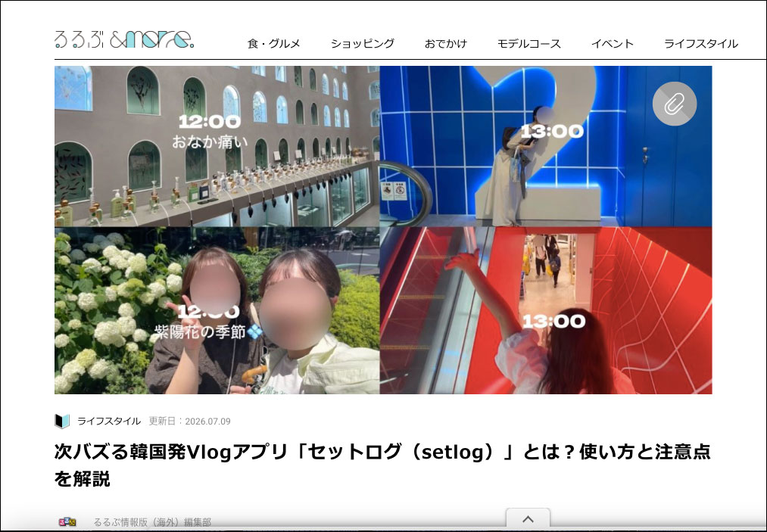767x532 pixels.
Task: Open the ショッピング menu
Action: [363, 44]
